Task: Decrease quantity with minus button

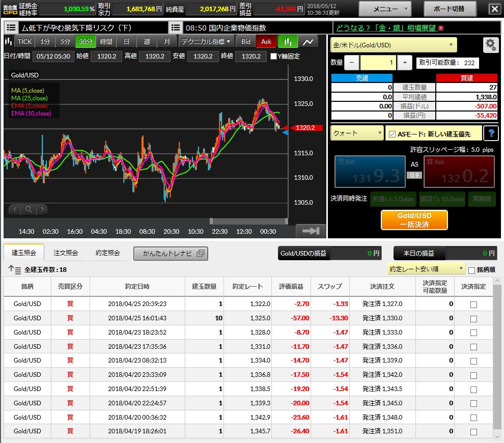Action: 352,62
